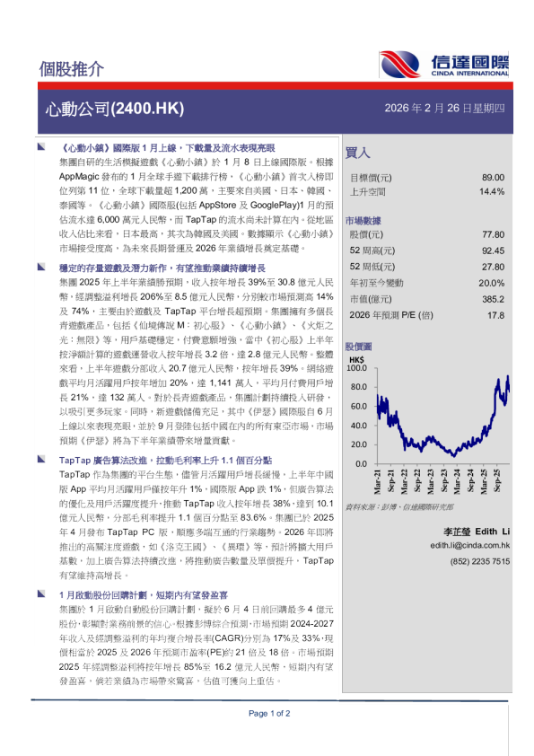Screen dimensions: 534x756
Task: Click the 個股推介 header text
Action: (71, 69)
